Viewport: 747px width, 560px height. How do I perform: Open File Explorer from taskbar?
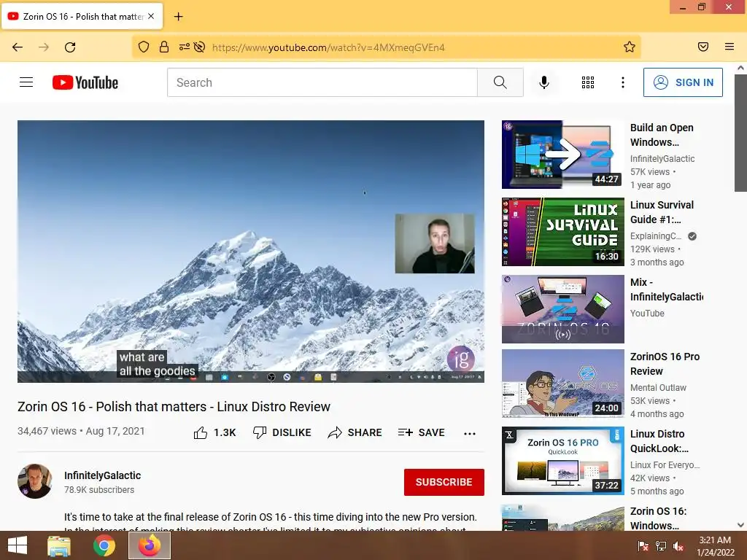[x=59, y=545]
